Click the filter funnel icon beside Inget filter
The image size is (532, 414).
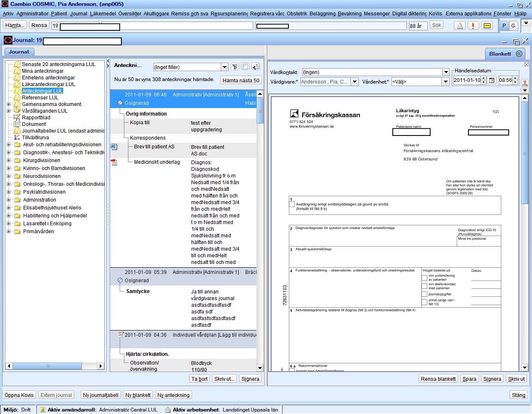(x=235, y=67)
